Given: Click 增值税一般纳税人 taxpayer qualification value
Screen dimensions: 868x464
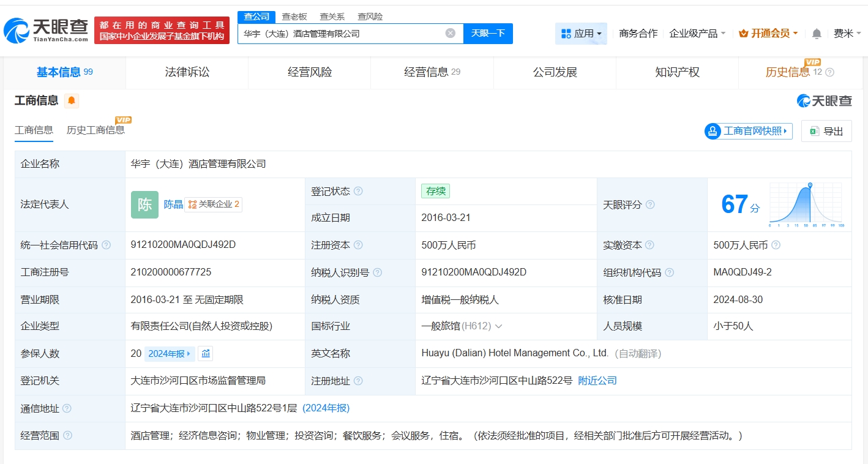Looking at the screenshot, I should pyautogui.click(x=460, y=300).
